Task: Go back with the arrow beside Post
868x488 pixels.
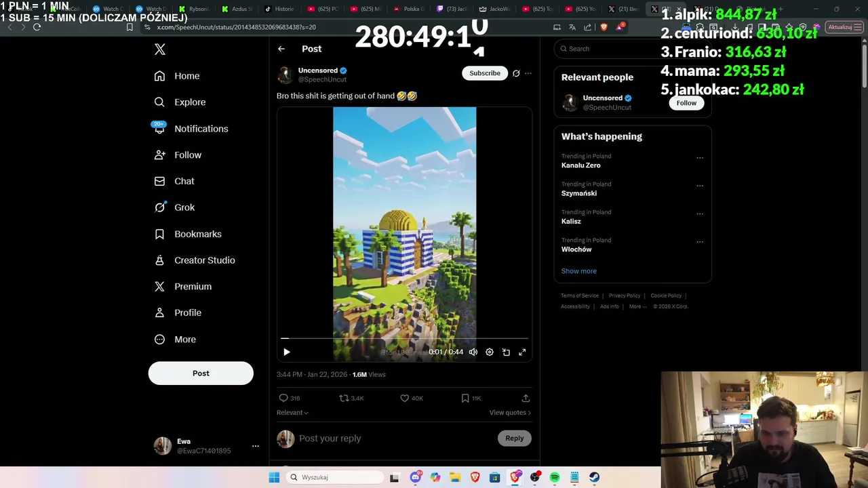Action: [x=281, y=49]
